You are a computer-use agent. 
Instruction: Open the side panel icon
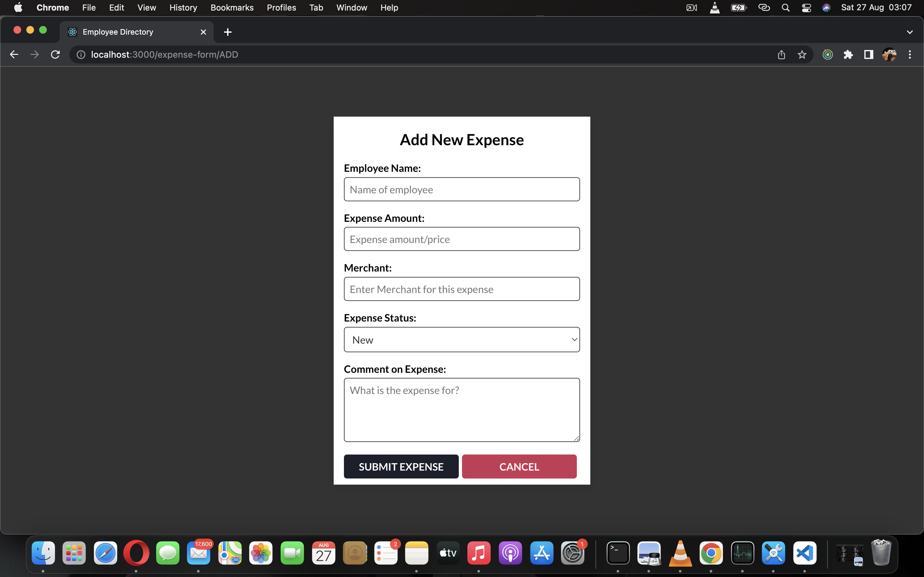[868, 54]
